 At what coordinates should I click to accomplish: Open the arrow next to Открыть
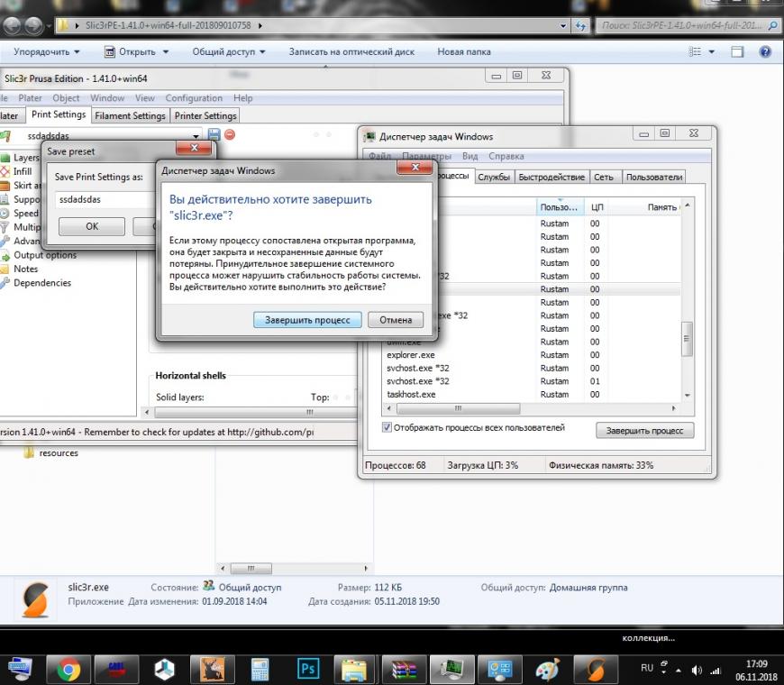pos(166,51)
